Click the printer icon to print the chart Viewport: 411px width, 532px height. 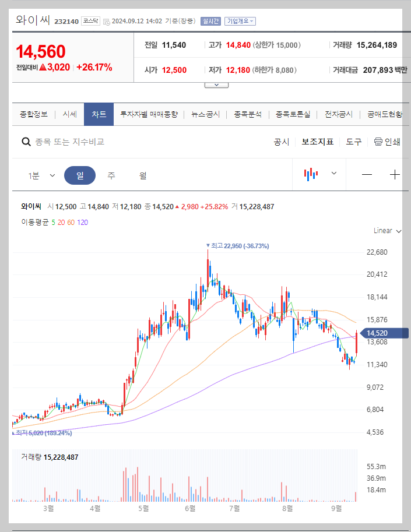[x=378, y=142]
